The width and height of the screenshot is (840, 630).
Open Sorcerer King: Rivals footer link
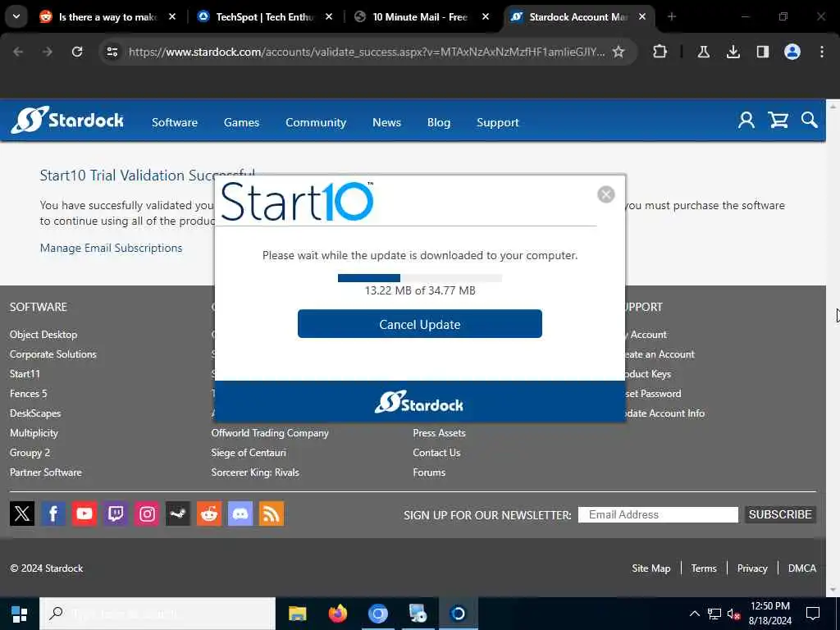(255, 472)
